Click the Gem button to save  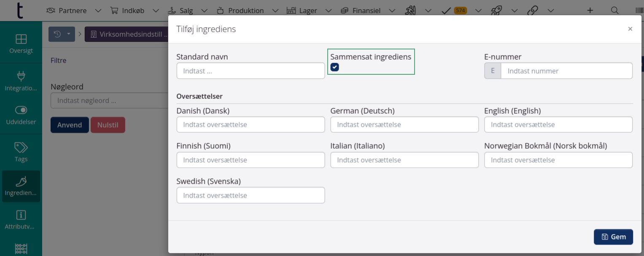613,237
